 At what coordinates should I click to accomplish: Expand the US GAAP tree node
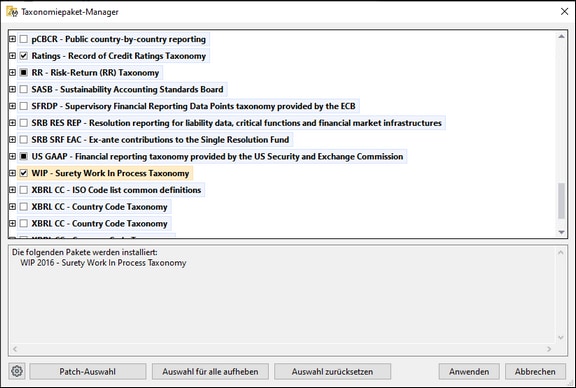coord(12,157)
